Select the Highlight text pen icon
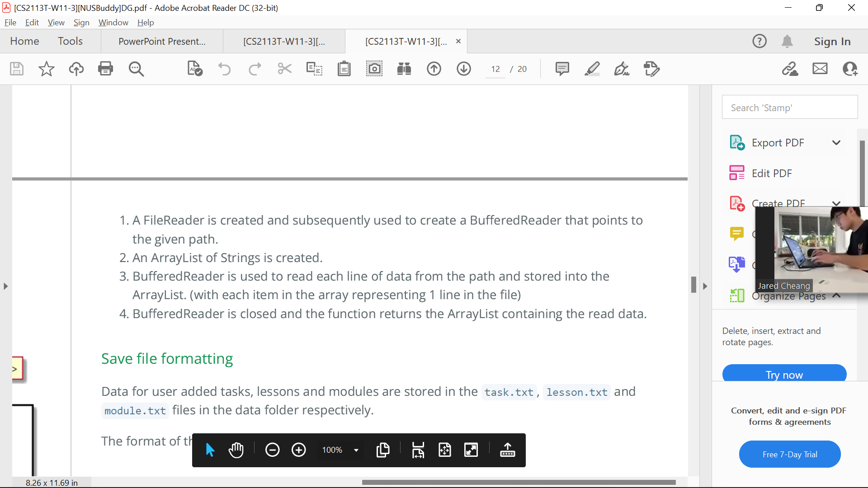 (592, 69)
